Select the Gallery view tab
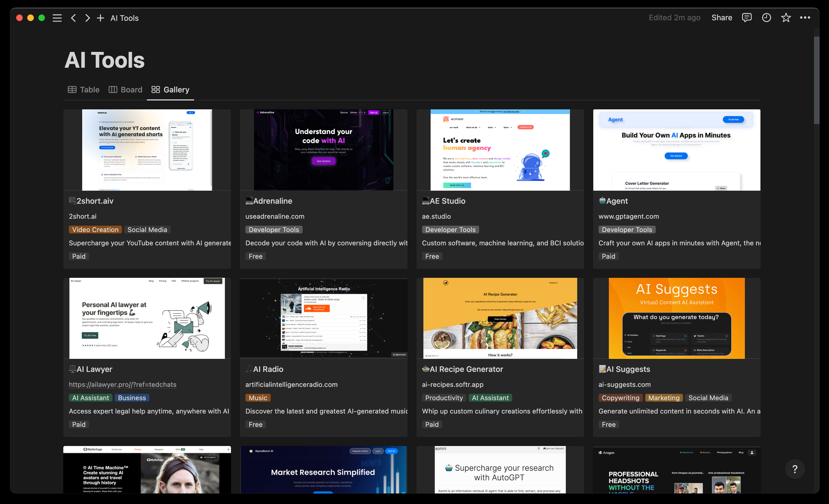The height and width of the screenshot is (504, 829). pos(170,89)
